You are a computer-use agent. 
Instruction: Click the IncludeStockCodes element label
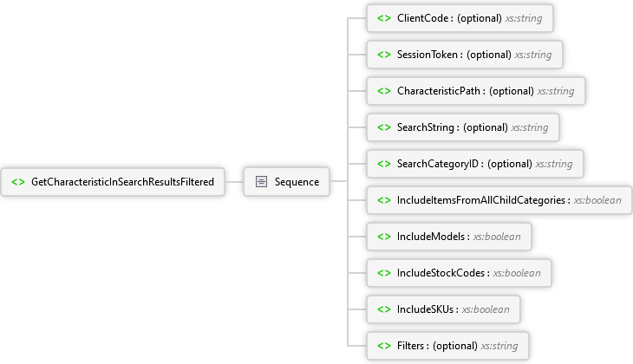(x=442, y=273)
